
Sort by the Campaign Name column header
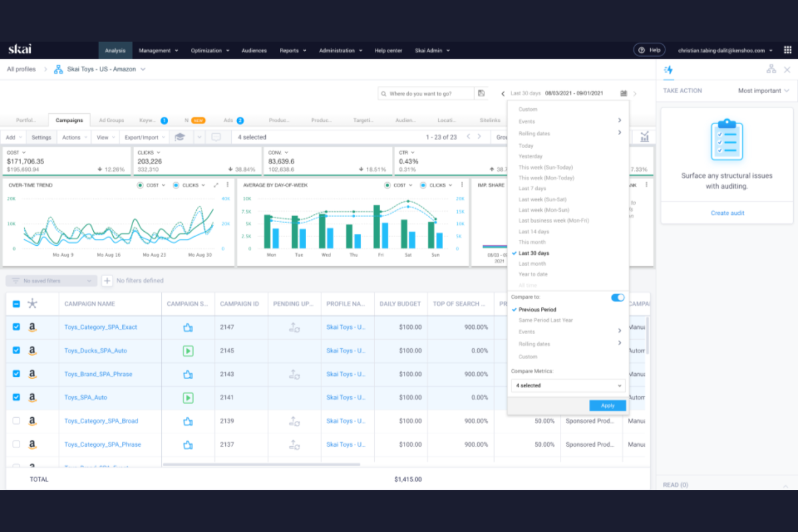90,304
